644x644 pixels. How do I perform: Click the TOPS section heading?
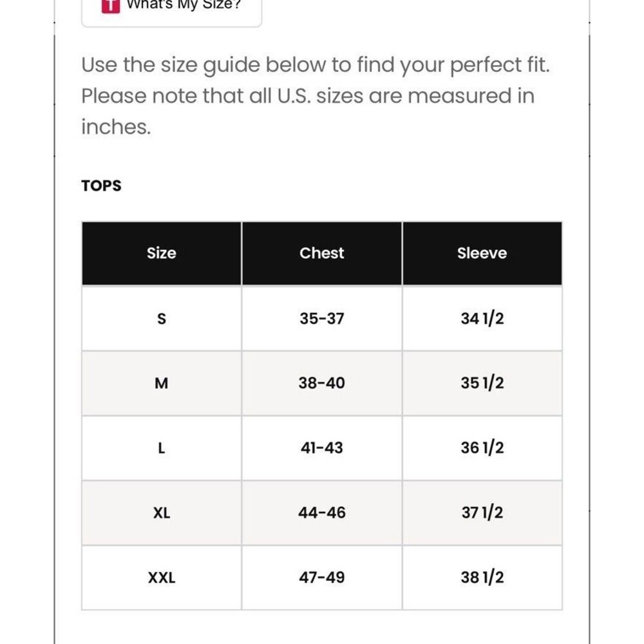pyautogui.click(x=102, y=185)
